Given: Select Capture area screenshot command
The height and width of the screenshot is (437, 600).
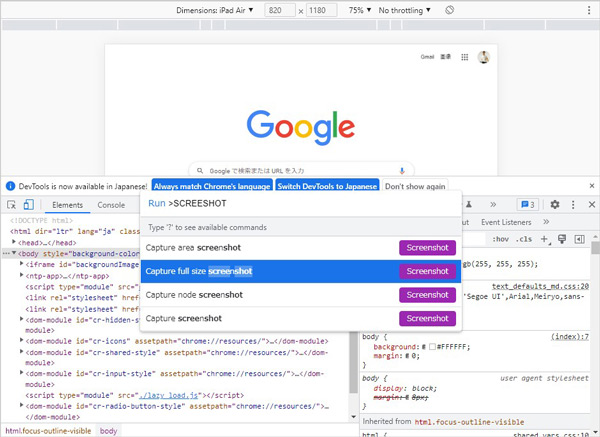Looking at the screenshot, I should coord(301,248).
